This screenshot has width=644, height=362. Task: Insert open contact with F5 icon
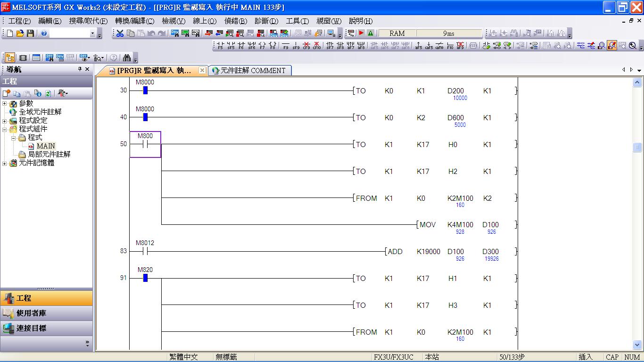point(220,46)
